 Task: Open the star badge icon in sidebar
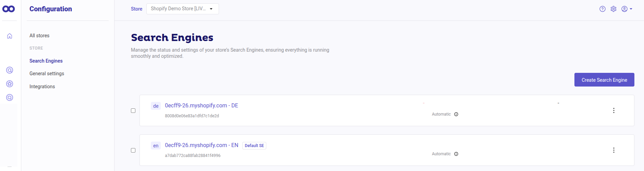(x=10, y=84)
